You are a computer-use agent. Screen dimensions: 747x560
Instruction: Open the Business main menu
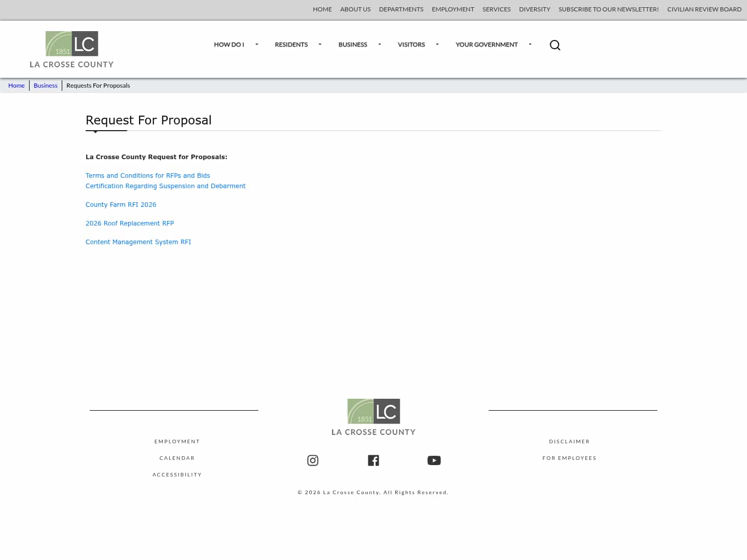[x=353, y=45]
